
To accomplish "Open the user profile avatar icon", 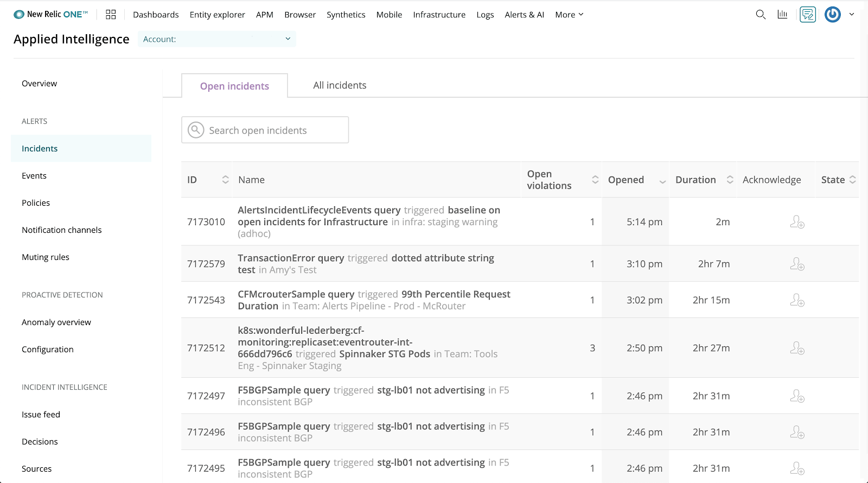I will (x=832, y=15).
